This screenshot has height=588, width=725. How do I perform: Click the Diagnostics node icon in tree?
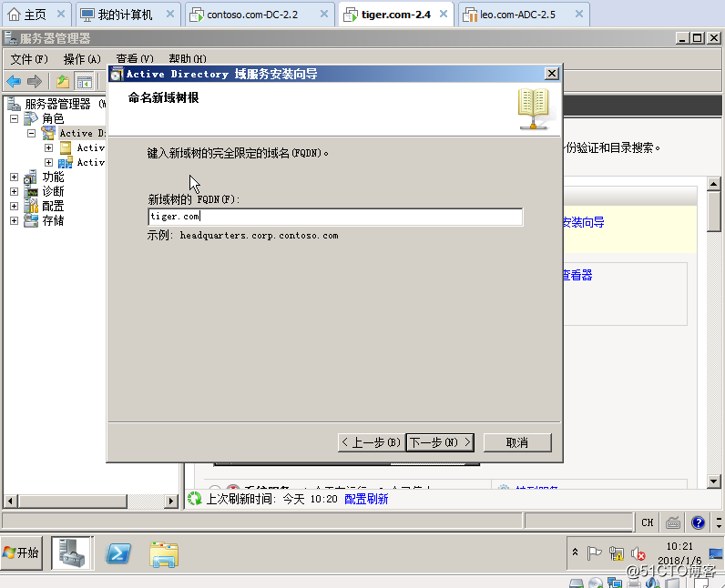31,192
